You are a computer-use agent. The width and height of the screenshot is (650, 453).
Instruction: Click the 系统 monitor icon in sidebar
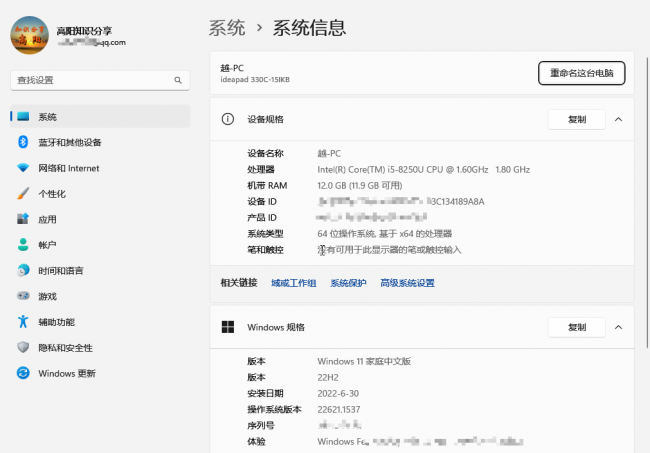(23, 116)
